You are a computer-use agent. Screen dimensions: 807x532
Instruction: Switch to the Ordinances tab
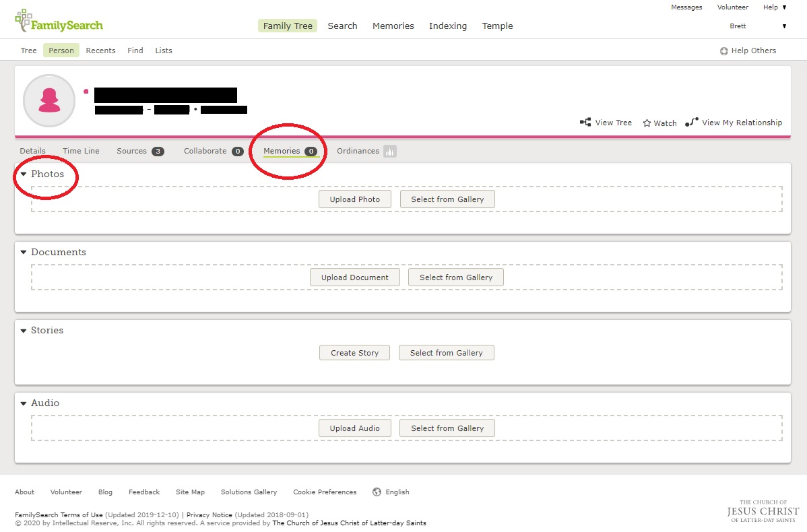[366, 151]
